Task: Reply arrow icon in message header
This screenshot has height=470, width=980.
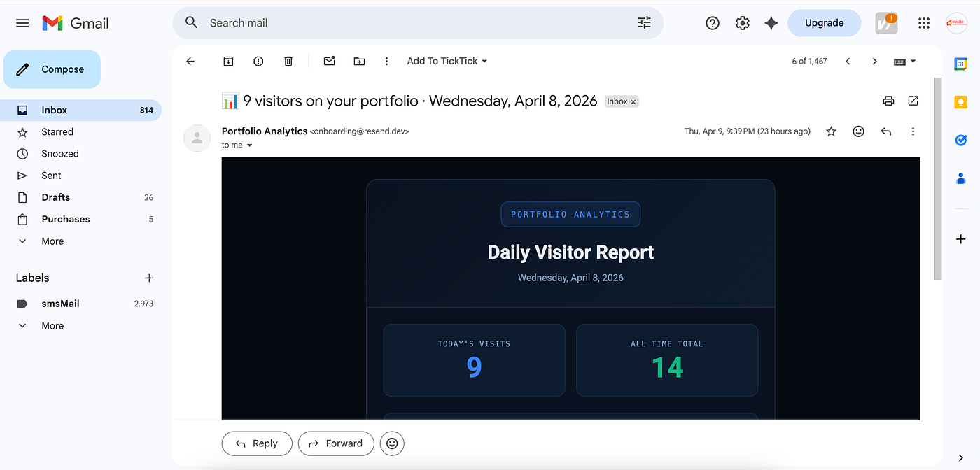Action: [x=885, y=131]
